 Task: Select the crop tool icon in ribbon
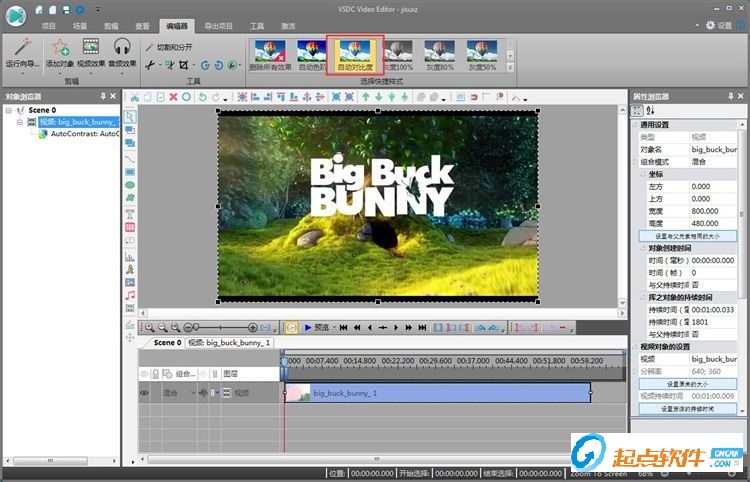pos(184,65)
